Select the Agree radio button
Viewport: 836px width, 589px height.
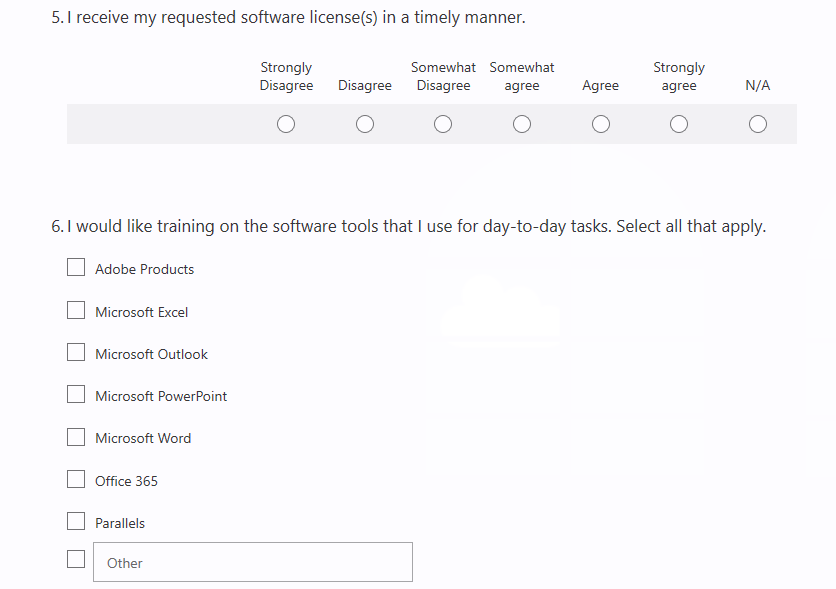(601, 124)
